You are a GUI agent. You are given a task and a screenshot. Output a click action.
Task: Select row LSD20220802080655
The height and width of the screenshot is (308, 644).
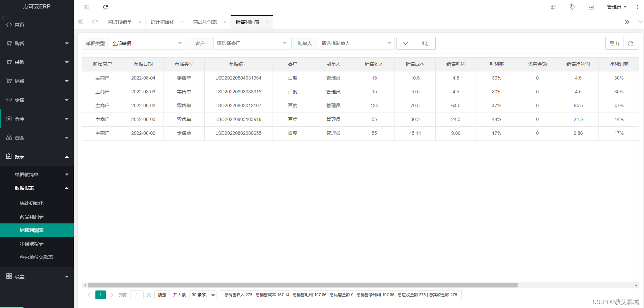pyautogui.click(x=360, y=133)
